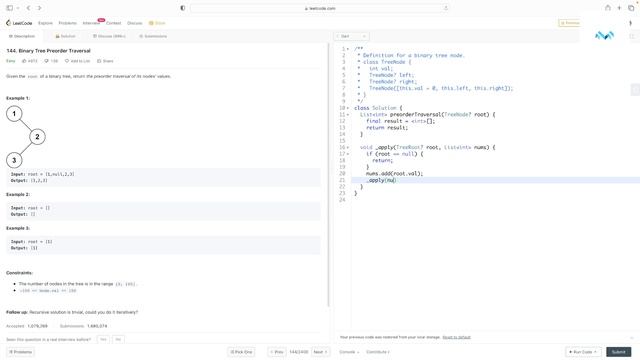The image size is (640, 360).
Task: Open the Problems menu item
Action: 68,23
